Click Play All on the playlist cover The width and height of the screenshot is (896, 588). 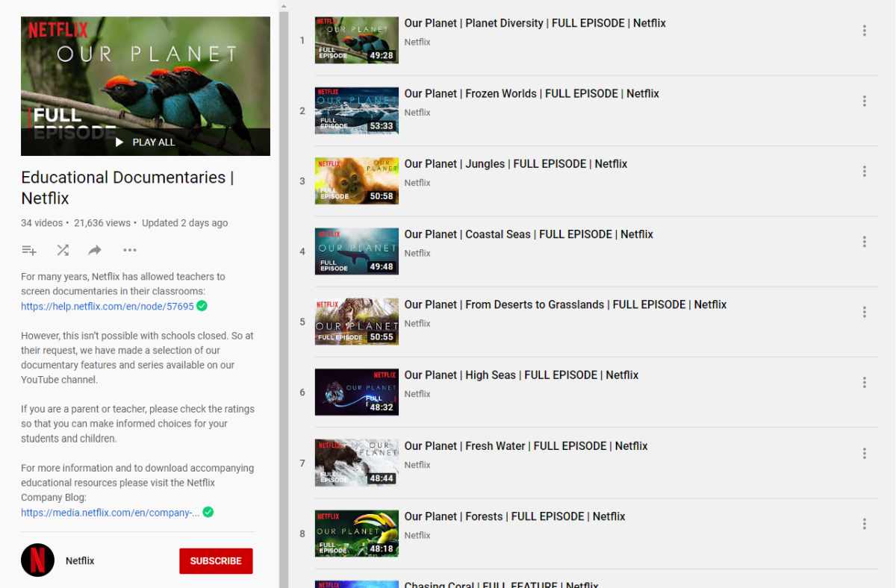(x=146, y=142)
